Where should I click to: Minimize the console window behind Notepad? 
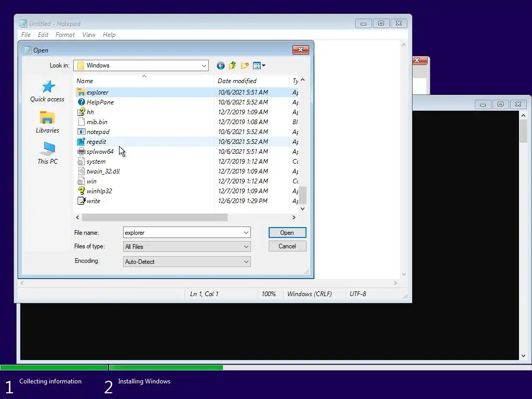coord(483,104)
